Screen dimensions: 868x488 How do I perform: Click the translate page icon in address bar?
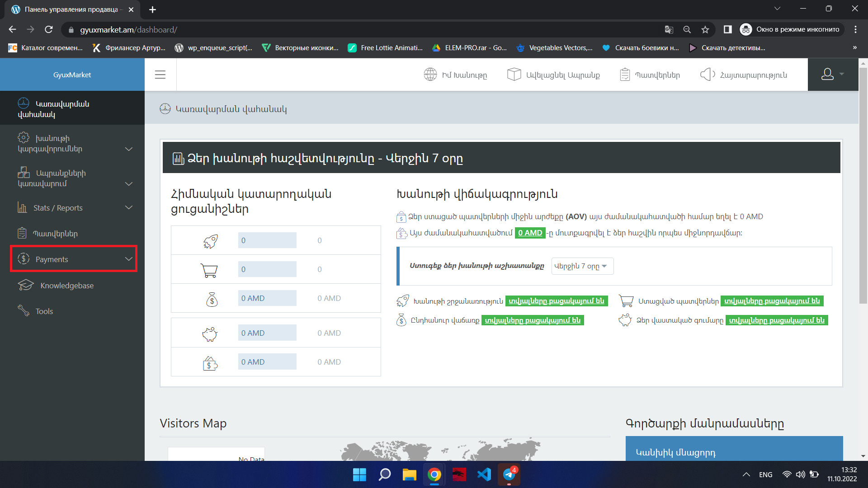pyautogui.click(x=669, y=30)
